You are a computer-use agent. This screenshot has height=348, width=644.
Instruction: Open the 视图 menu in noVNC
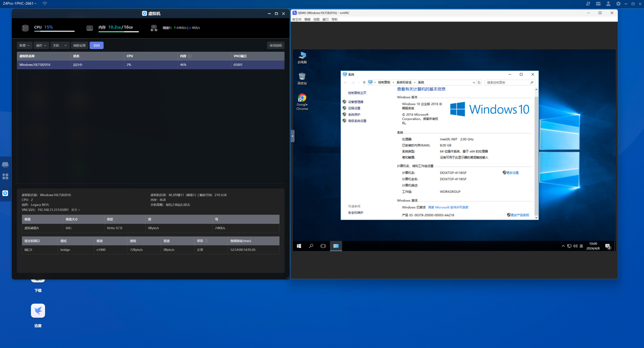point(315,19)
